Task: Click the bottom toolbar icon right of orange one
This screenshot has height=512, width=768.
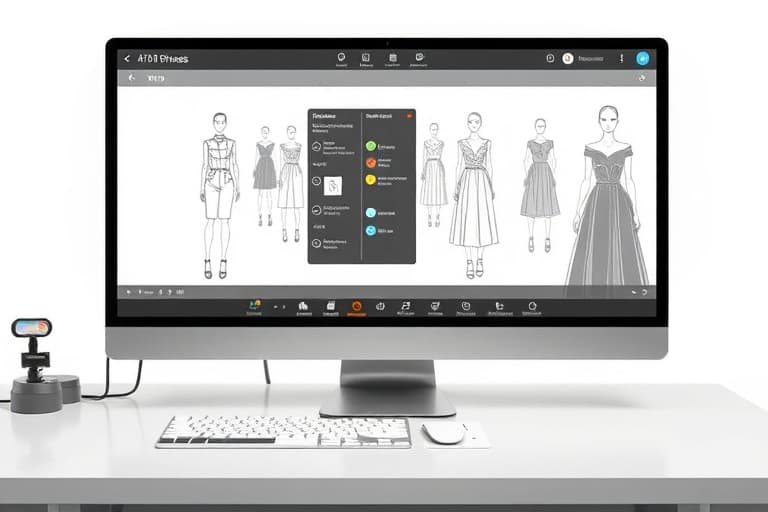Action: pyautogui.click(x=381, y=307)
